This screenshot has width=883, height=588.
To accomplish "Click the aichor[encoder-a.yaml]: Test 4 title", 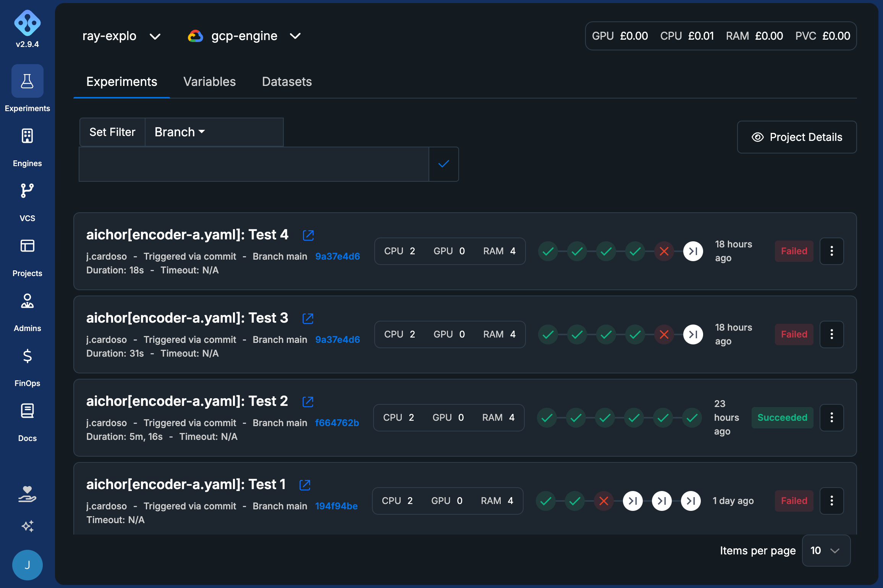I will pos(187,235).
